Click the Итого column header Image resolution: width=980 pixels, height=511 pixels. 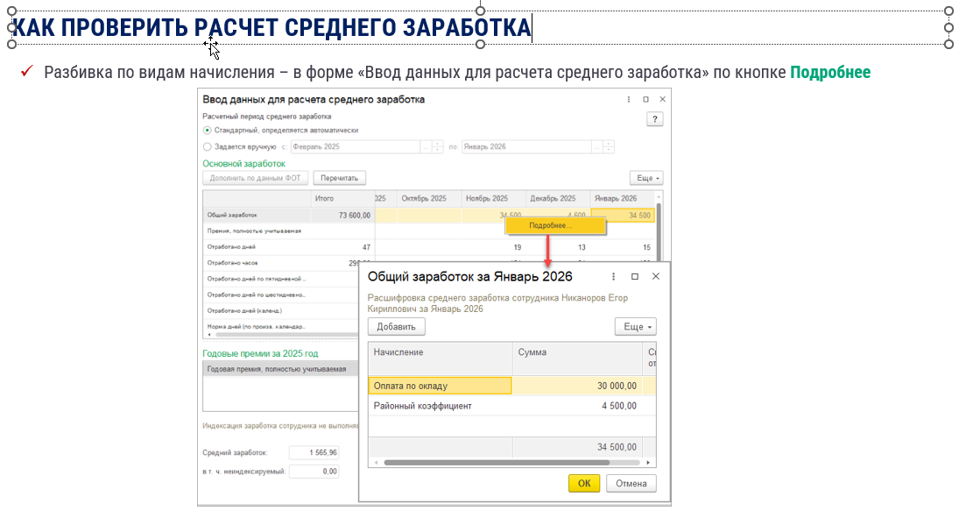pyautogui.click(x=342, y=199)
